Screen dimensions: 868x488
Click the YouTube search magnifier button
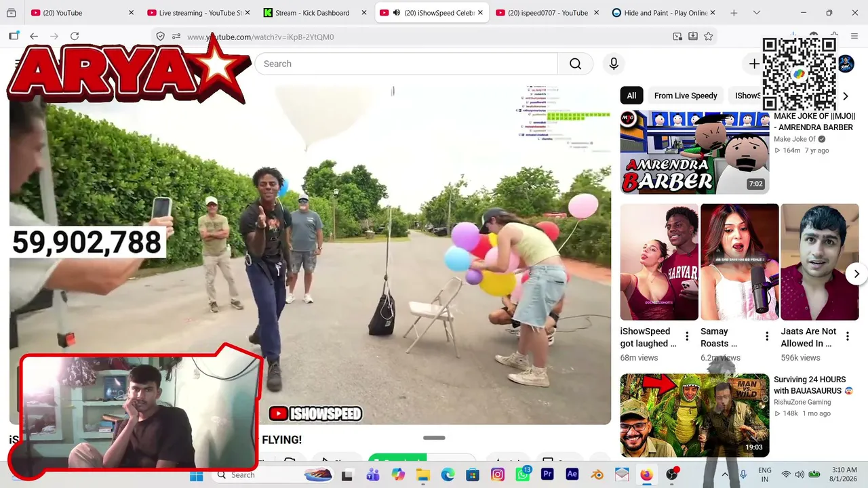pyautogui.click(x=575, y=64)
